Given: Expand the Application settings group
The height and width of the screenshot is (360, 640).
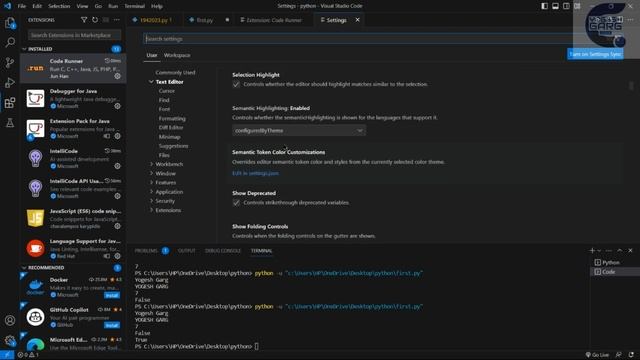Looking at the screenshot, I should pos(151,192).
